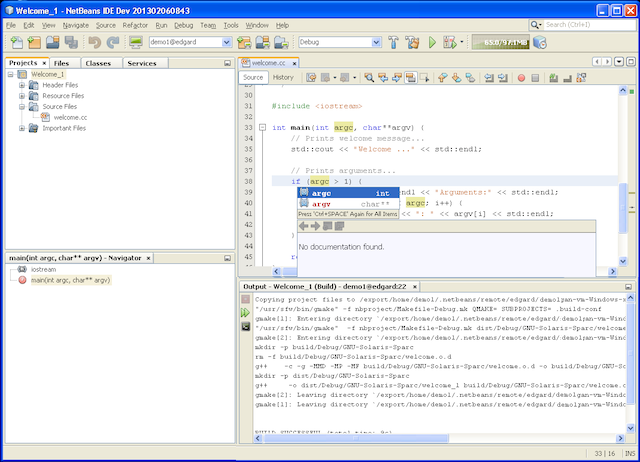Minimize the Projects panel window group

tap(227, 63)
